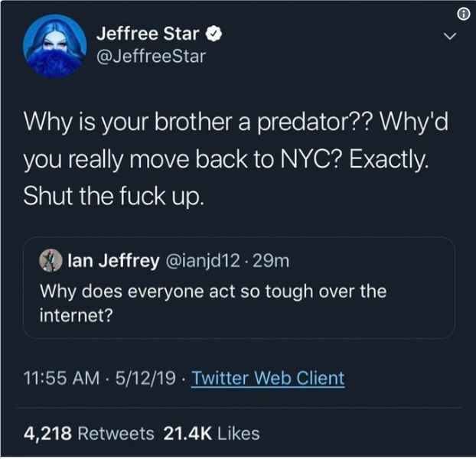Open the @JeffreeStar handle link
The height and width of the screenshot is (459, 476).
click(151, 56)
